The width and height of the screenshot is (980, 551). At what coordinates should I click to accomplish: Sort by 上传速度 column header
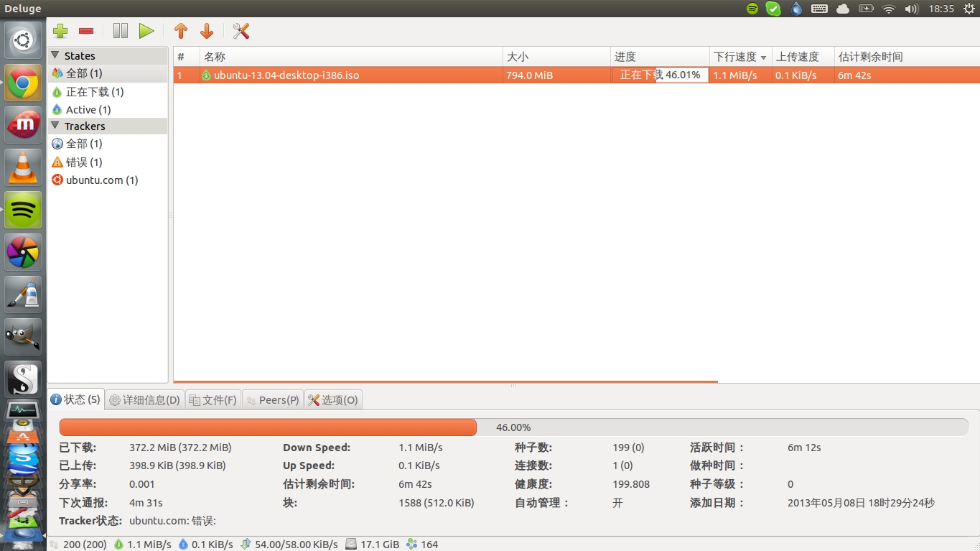(x=803, y=57)
